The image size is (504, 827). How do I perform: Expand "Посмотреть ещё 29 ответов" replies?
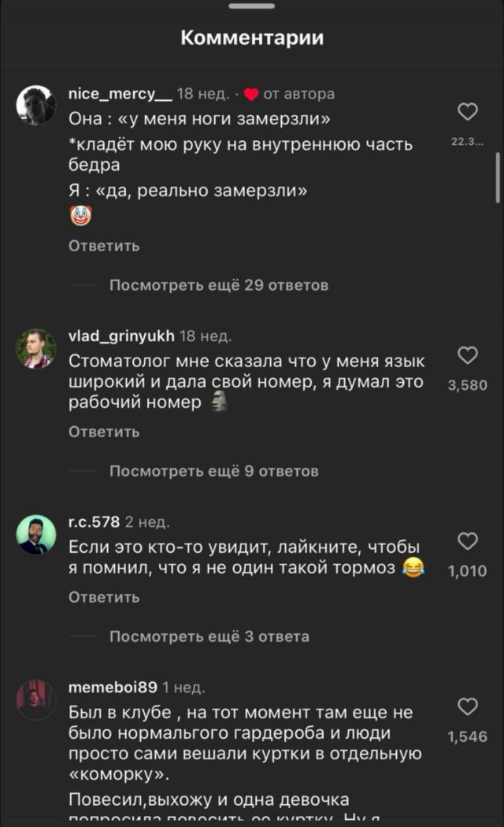pos(218,285)
